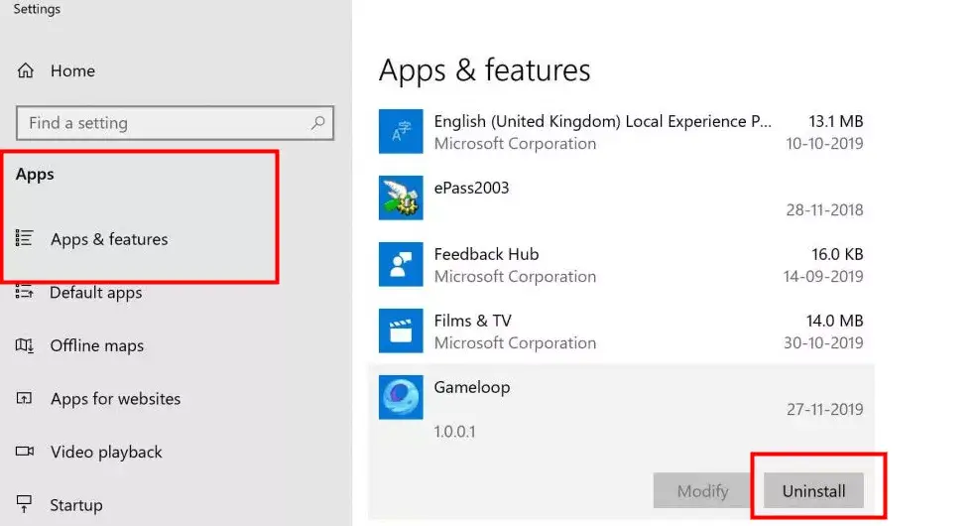Open Default apps settings page
The height and width of the screenshot is (526, 980).
95,293
